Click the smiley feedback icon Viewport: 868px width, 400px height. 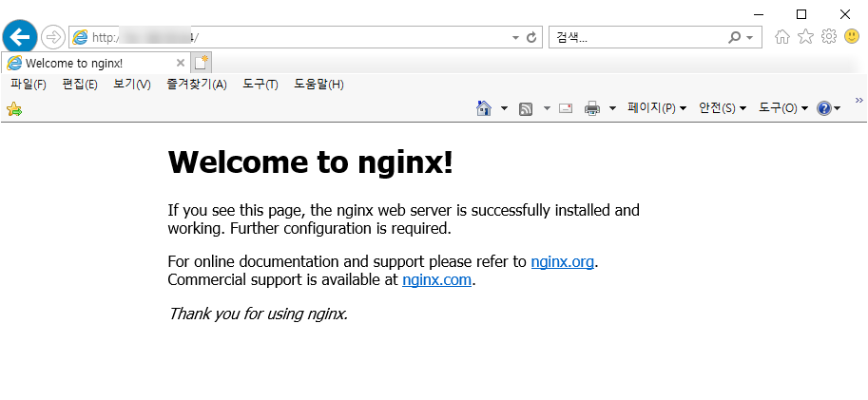click(x=852, y=36)
